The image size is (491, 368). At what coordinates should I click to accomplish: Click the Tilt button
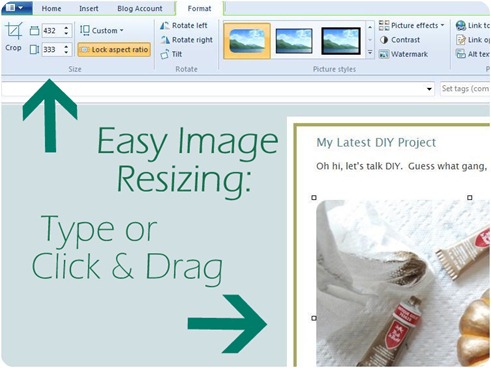171,54
